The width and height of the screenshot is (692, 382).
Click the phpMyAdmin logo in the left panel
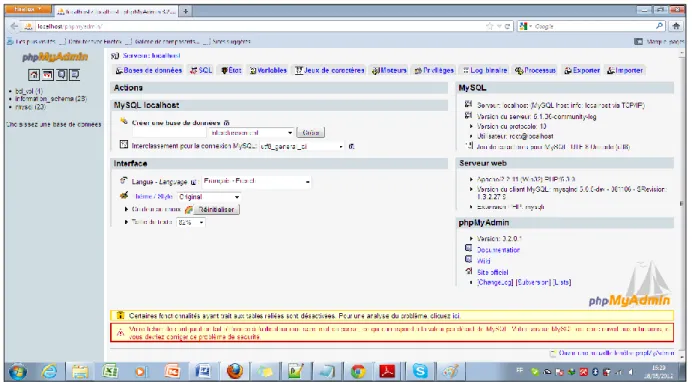click(55, 57)
